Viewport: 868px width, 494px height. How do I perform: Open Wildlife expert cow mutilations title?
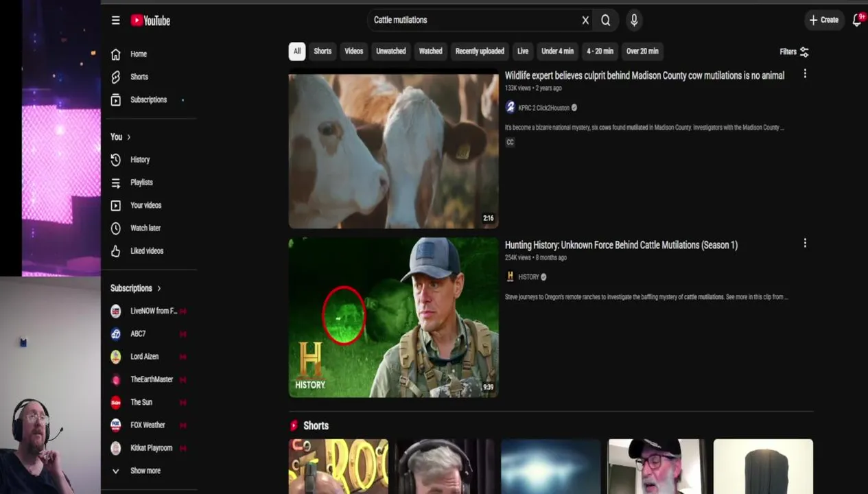[644, 75]
